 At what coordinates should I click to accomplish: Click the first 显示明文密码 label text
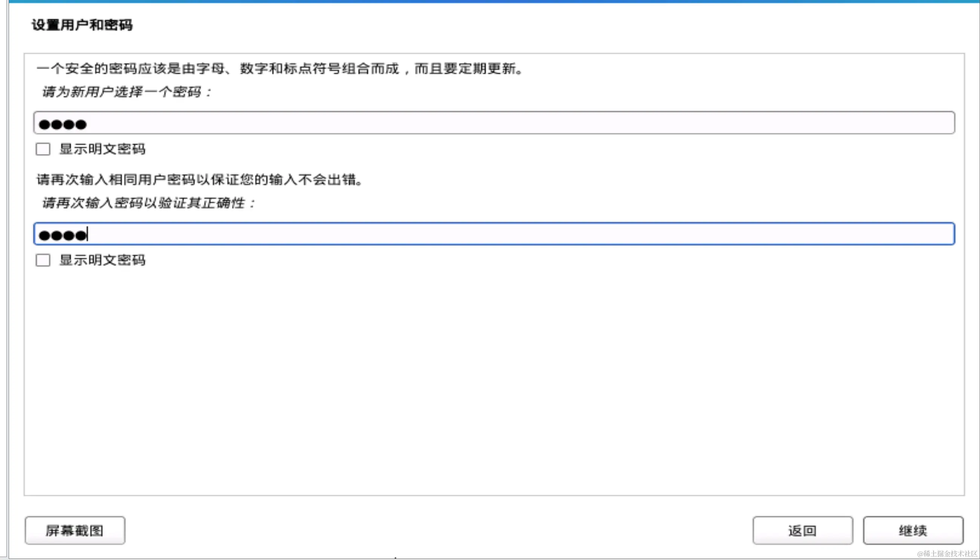[102, 149]
